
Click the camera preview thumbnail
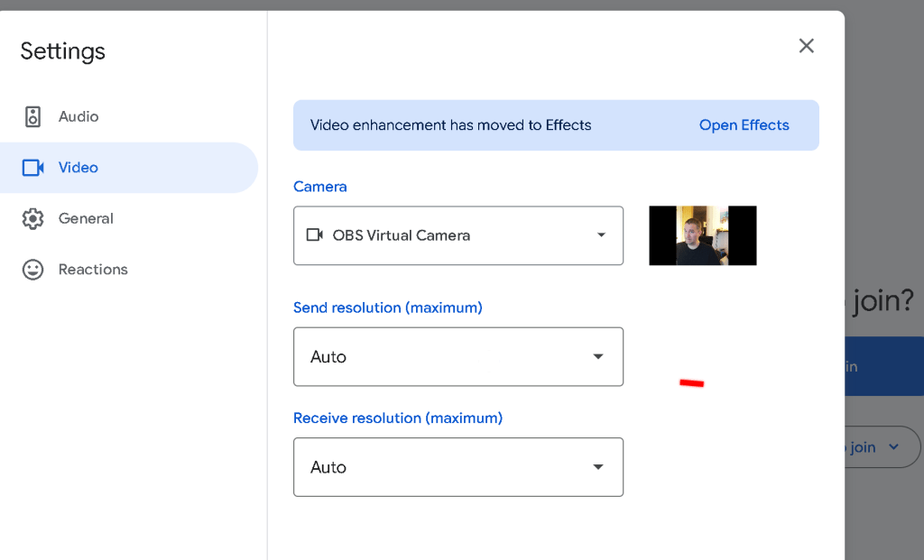pyautogui.click(x=702, y=235)
